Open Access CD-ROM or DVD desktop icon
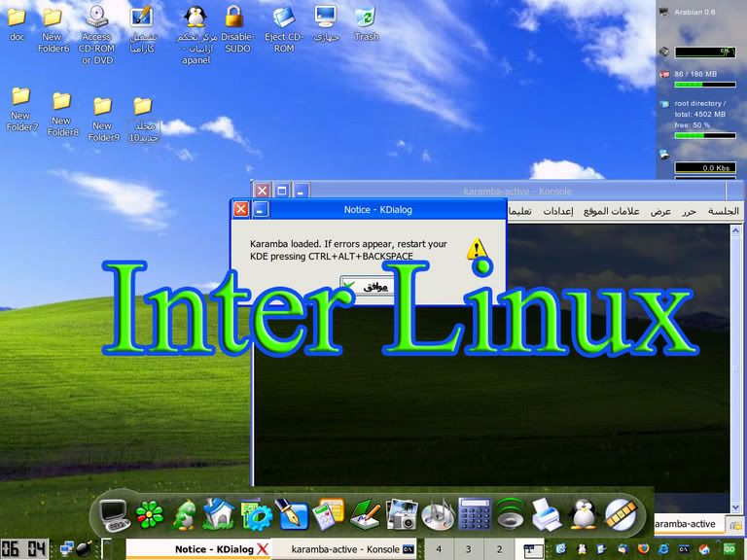Viewport: 747px width, 560px height. [x=96, y=34]
